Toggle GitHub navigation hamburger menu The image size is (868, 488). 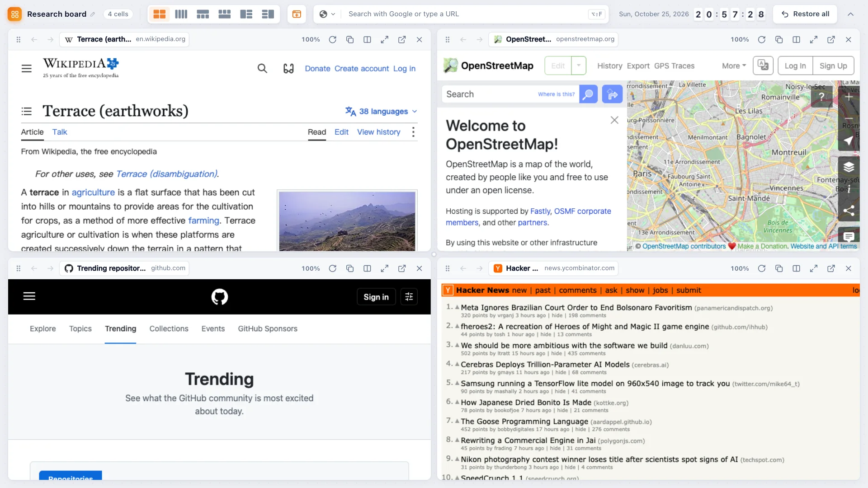(29, 296)
